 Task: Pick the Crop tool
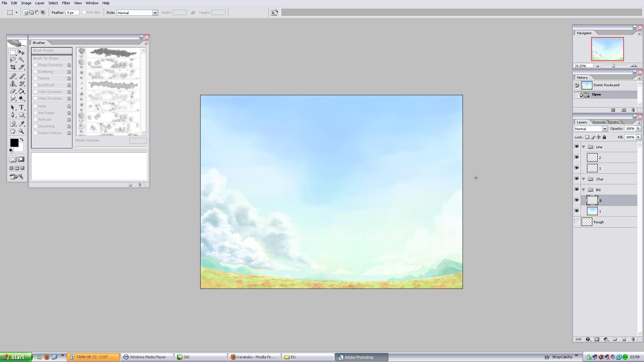(x=13, y=67)
